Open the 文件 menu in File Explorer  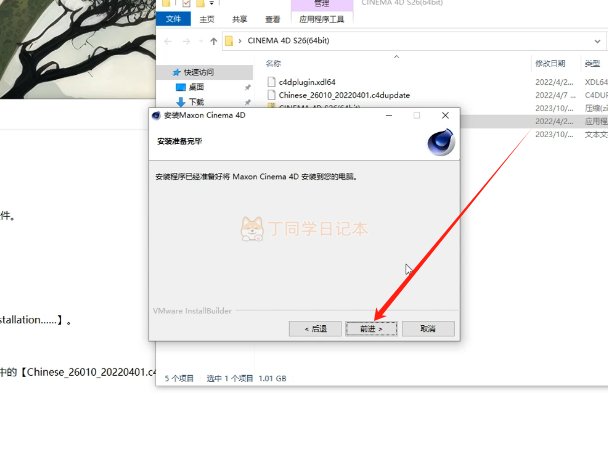click(173, 19)
